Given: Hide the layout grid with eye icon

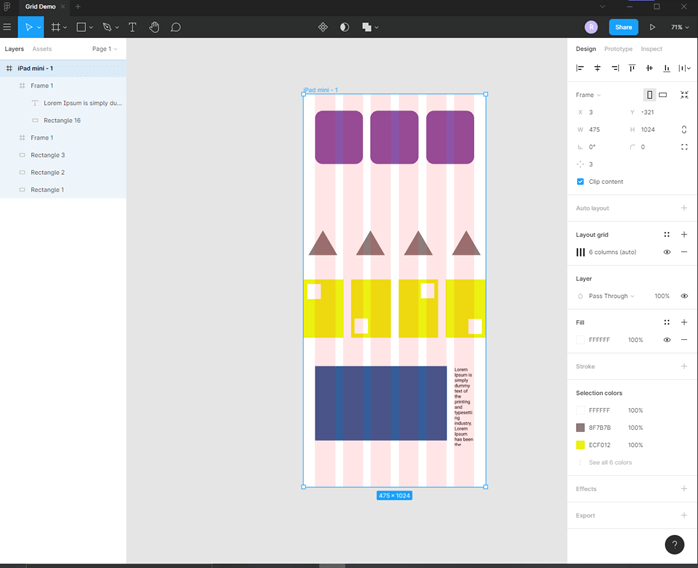Looking at the screenshot, I should tap(667, 252).
